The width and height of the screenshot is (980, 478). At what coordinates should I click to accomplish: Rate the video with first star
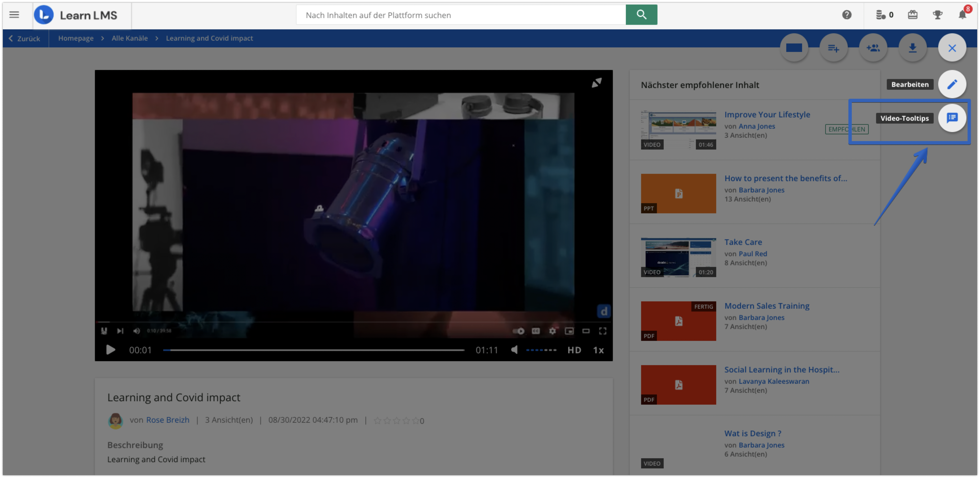pyautogui.click(x=377, y=421)
